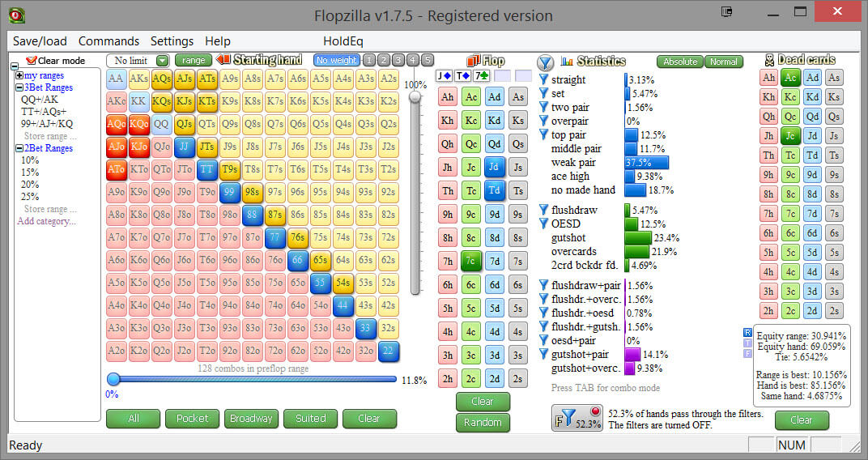Screen dimensions: 868x460
Task: Click the Flop cards icon
Action: pyautogui.click(x=474, y=61)
